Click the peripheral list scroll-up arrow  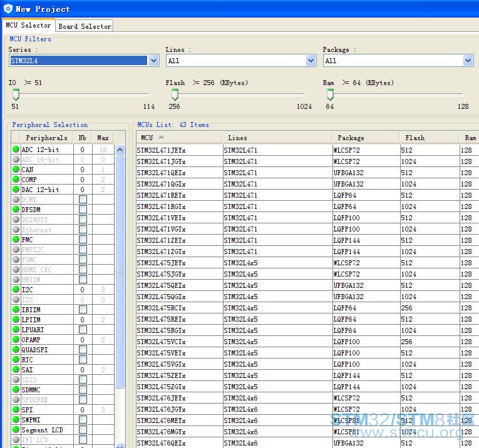click(120, 150)
